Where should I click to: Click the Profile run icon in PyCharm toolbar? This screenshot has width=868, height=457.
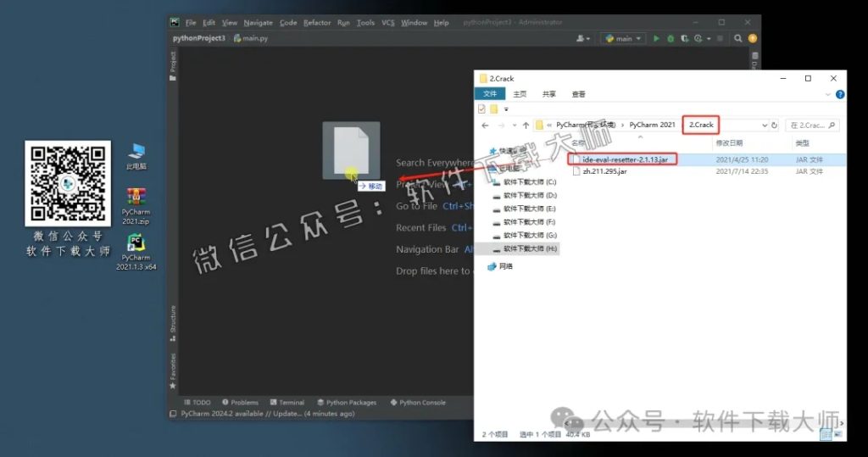(x=698, y=38)
